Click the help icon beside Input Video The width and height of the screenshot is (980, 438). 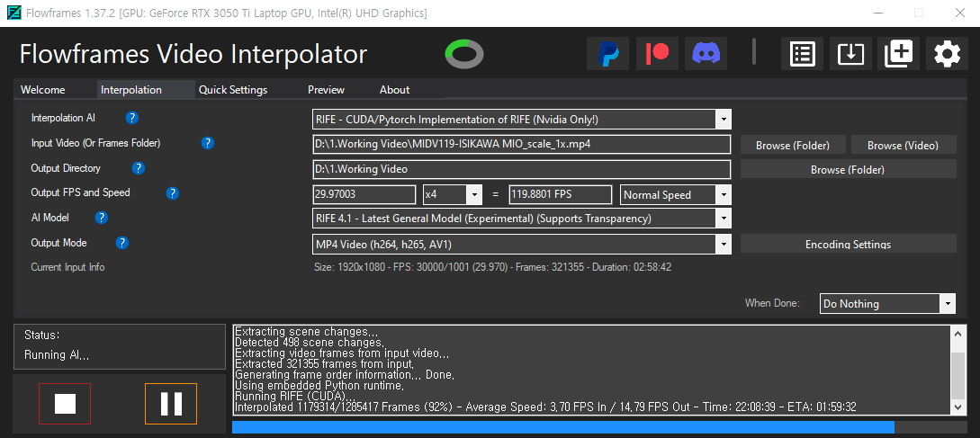coord(208,143)
